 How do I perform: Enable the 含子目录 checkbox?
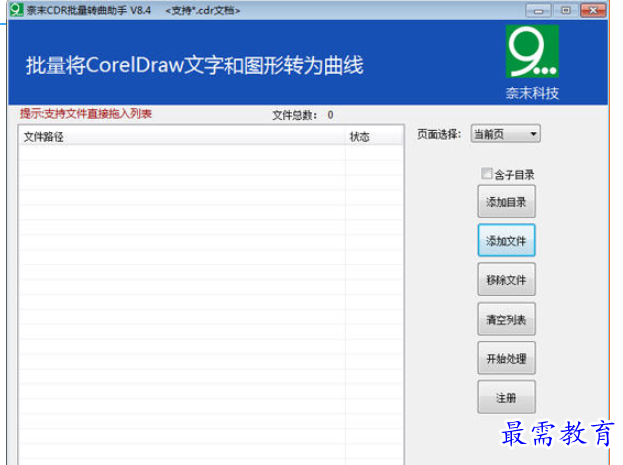pos(486,173)
